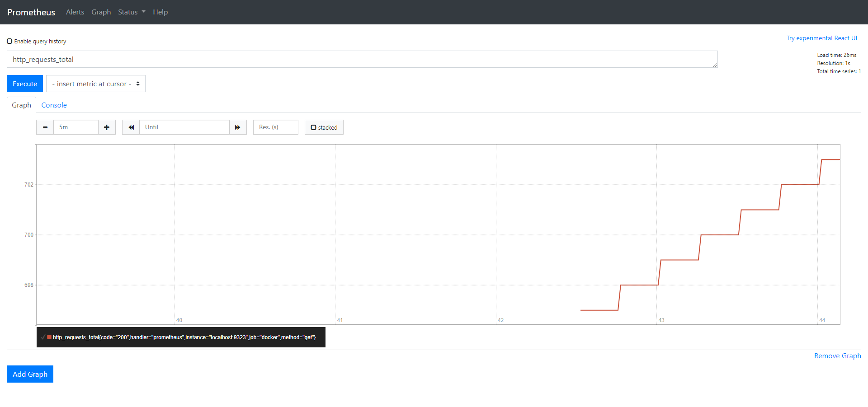Click the 702 y-axis label
868x407 pixels.
tap(29, 185)
